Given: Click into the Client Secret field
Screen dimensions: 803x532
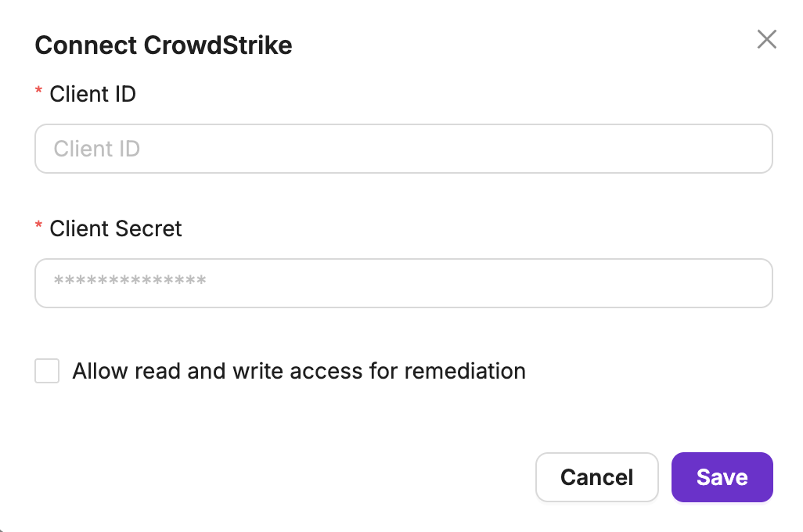Looking at the screenshot, I should pyautogui.click(x=403, y=283).
